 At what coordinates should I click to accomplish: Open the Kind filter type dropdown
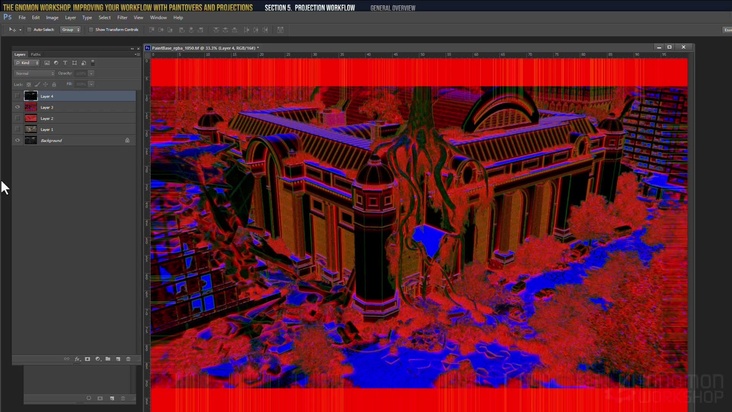27,63
